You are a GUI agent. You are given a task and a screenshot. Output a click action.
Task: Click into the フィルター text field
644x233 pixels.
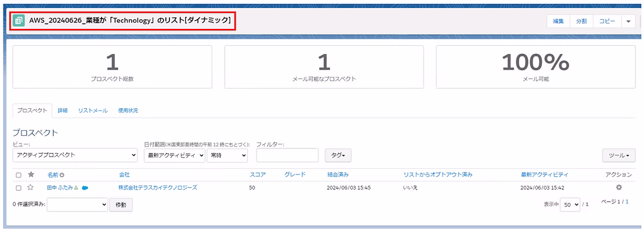(288, 155)
